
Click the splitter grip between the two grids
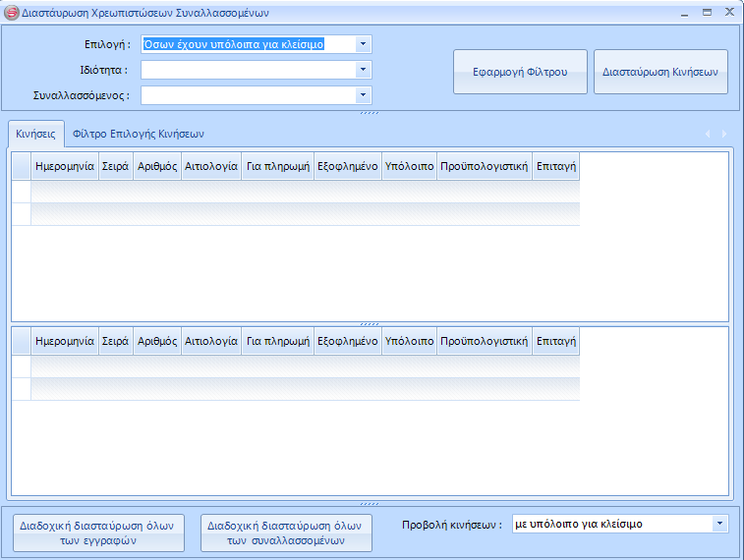pos(370,323)
